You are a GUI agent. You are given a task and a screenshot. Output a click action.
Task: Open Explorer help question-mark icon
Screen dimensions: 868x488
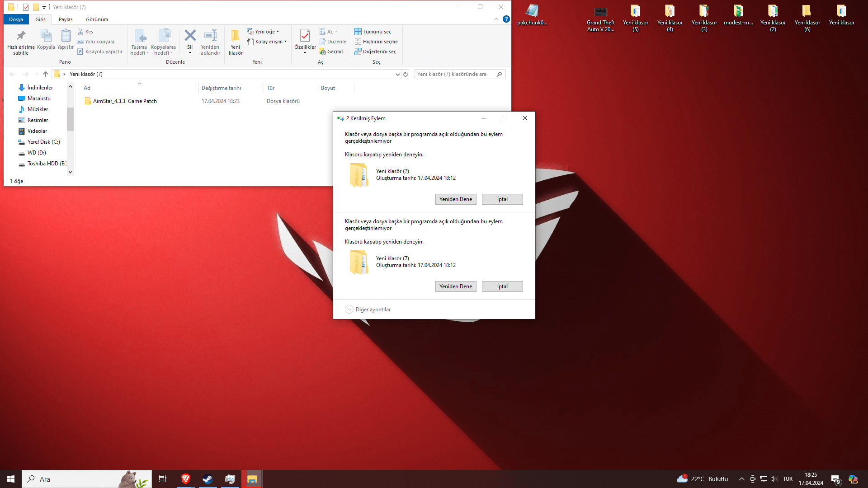(506, 19)
